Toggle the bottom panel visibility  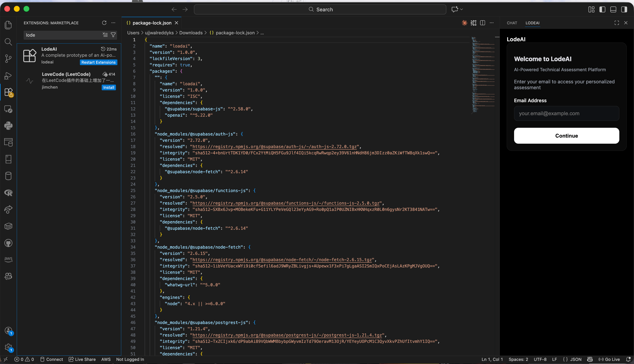[613, 9]
